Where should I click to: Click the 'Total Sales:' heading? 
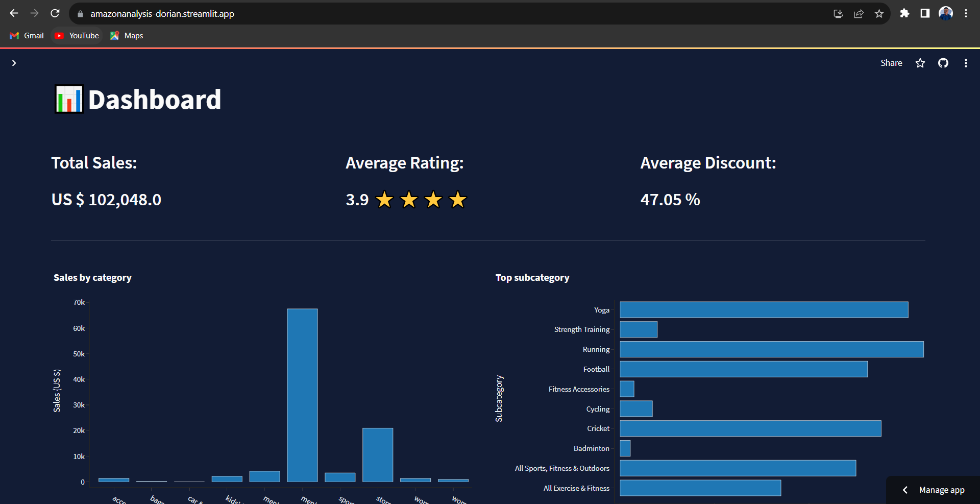click(x=94, y=163)
